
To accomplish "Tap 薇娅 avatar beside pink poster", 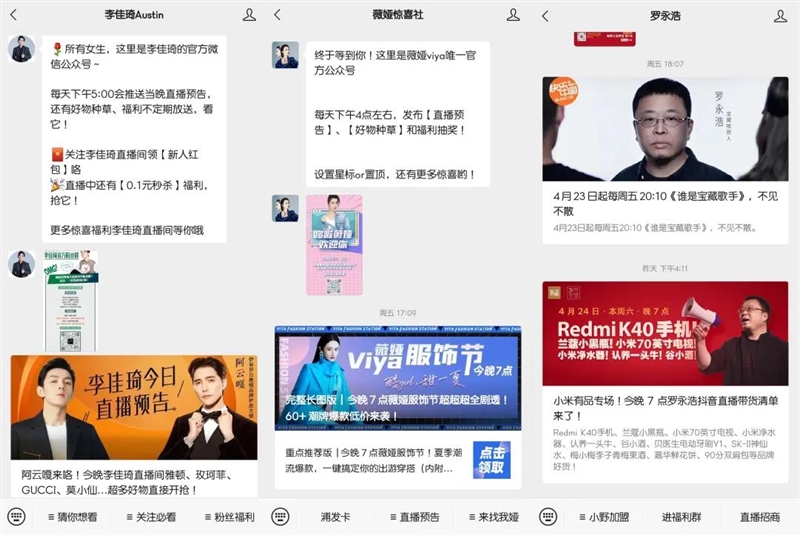I will tap(285, 208).
